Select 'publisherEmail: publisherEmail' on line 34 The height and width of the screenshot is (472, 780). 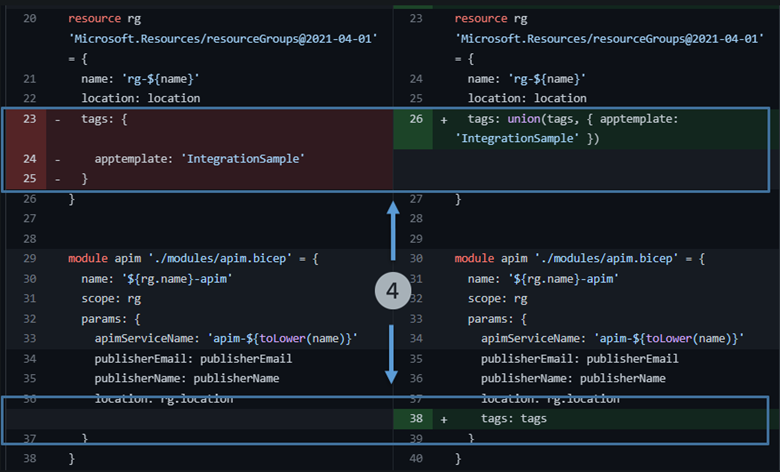point(193,359)
